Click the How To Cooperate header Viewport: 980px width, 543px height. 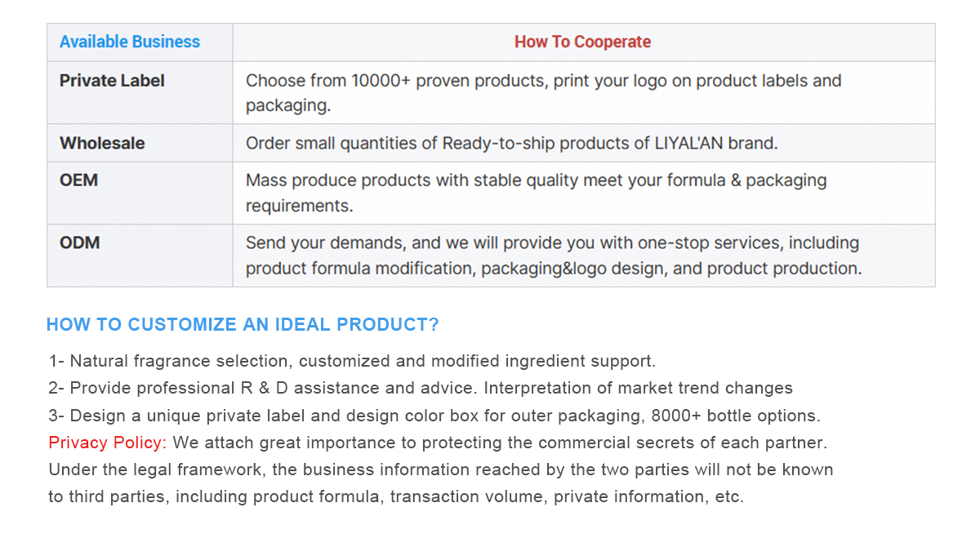582,42
